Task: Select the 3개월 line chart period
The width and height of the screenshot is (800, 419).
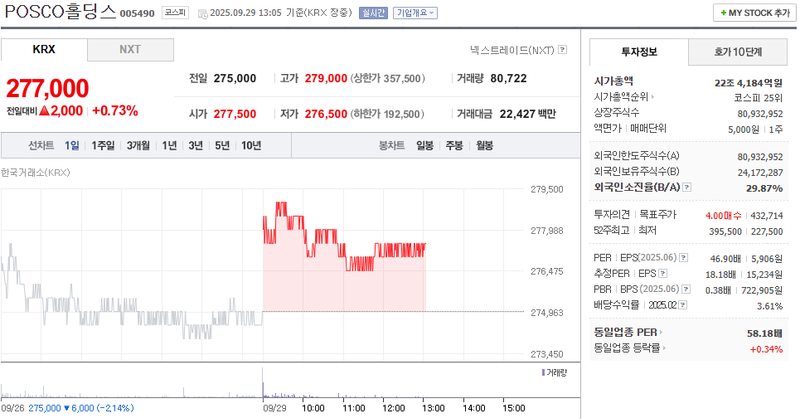Action: click(x=138, y=145)
